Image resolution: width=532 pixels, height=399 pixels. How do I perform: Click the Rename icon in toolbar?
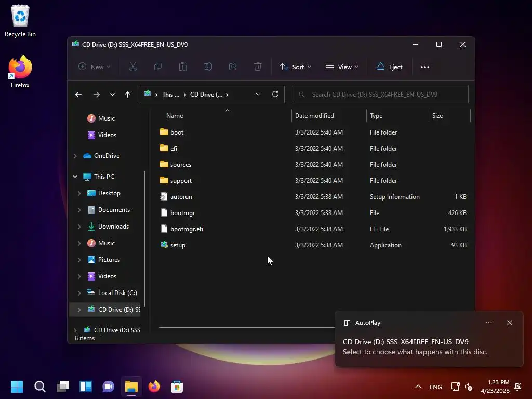click(x=208, y=67)
